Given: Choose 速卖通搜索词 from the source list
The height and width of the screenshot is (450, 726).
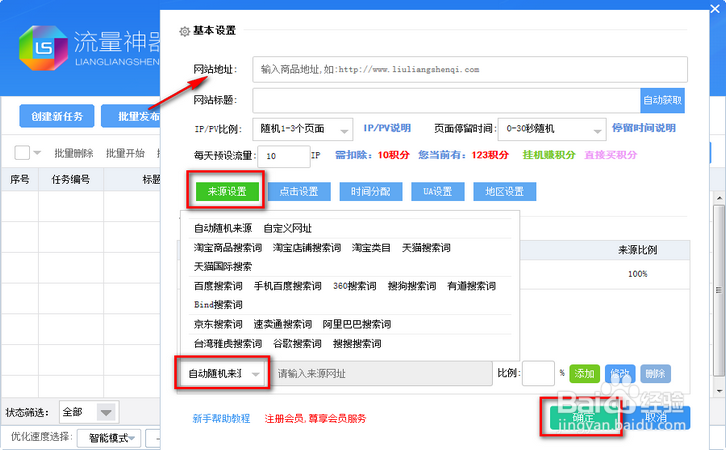Looking at the screenshot, I should (x=282, y=324).
